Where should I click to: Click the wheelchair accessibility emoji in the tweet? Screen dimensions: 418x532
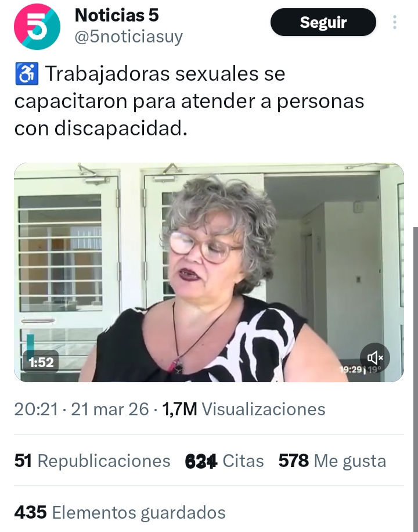pos(27,74)
